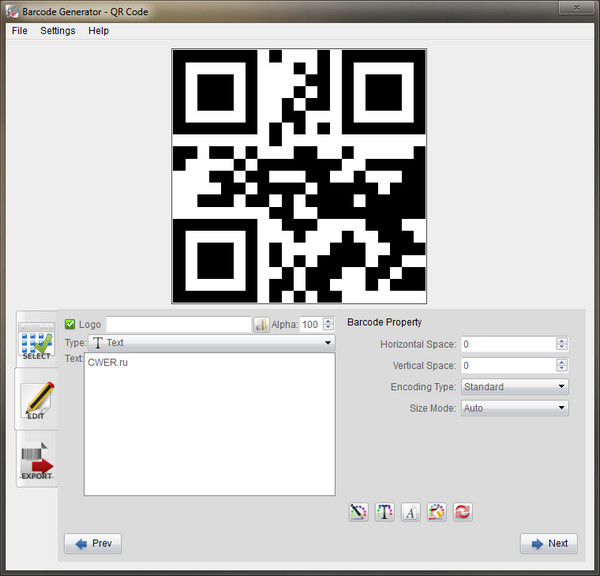The image size is (600, 576).
Task: Increase Vertical Space with up arrow
Action: coord(562,362)
